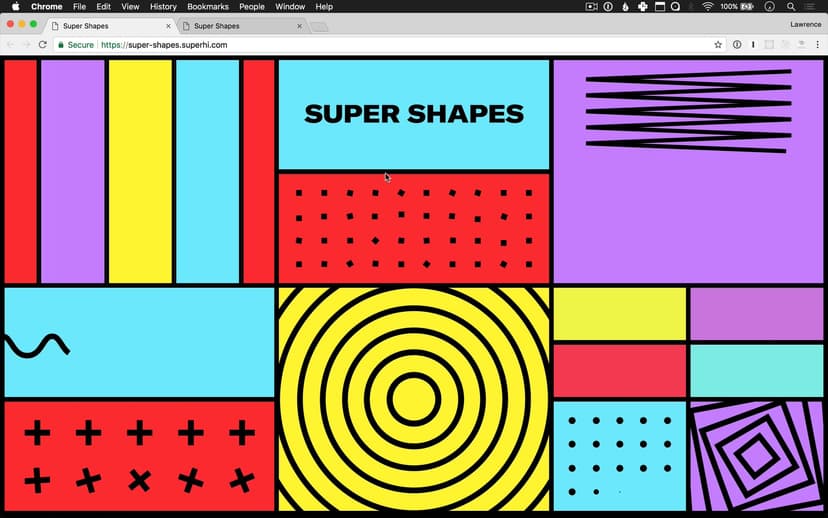Open Spotlight search magnifier in menu bar

click(791, 7)
